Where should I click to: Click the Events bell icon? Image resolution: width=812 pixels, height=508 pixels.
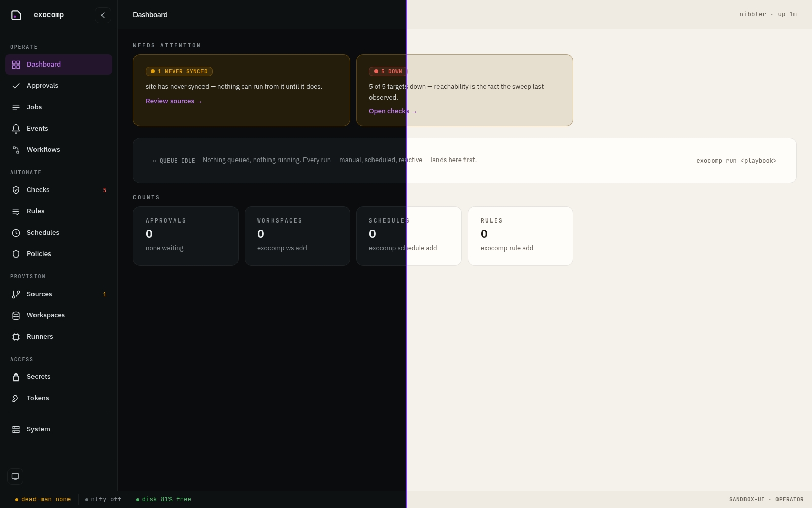coord(16,129)
